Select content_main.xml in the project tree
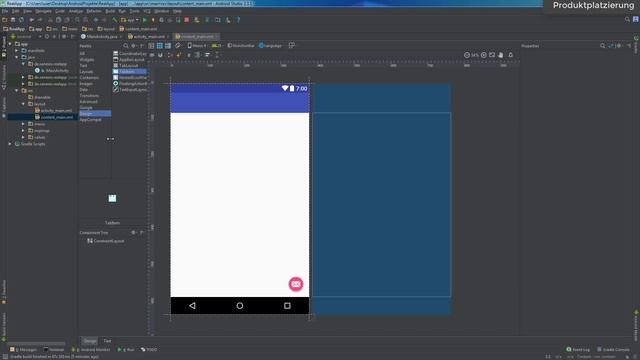Viewport: 640px width, 360px height. (x=57, y=117)
